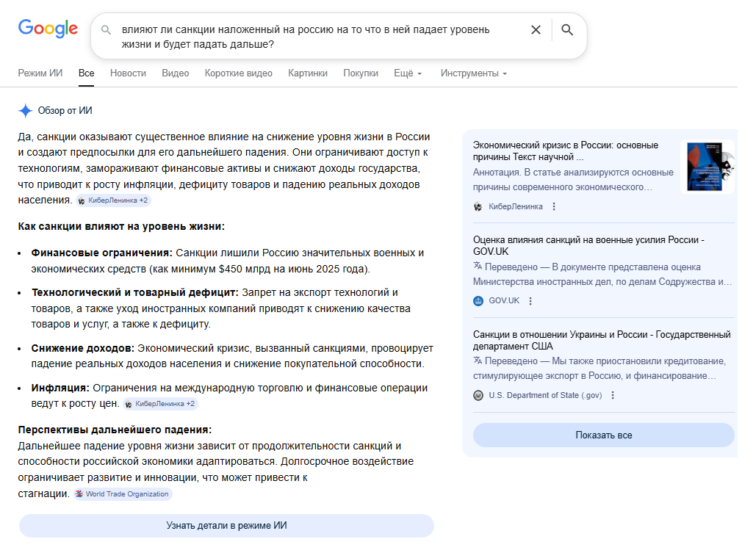Open the КиберЛенинка article thumbnail
Screen dimensions: 756x550
click(707, 167)
